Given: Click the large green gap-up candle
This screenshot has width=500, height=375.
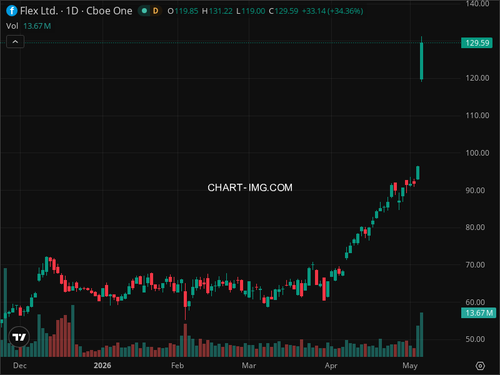Looking at the screenshot, I should tap(422, 61).
